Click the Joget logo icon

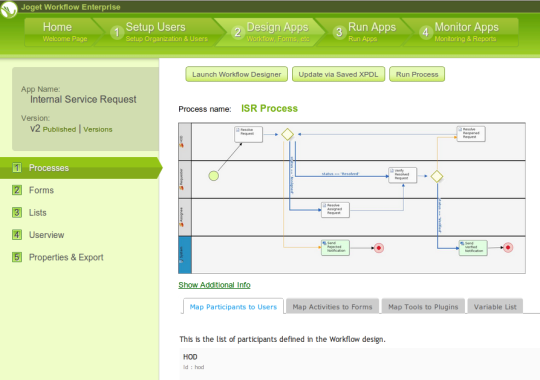tap(9, 9)
